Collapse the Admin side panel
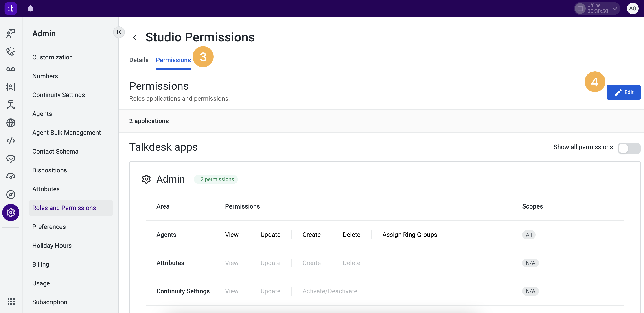The image size is (644, 313). point(119,32)
